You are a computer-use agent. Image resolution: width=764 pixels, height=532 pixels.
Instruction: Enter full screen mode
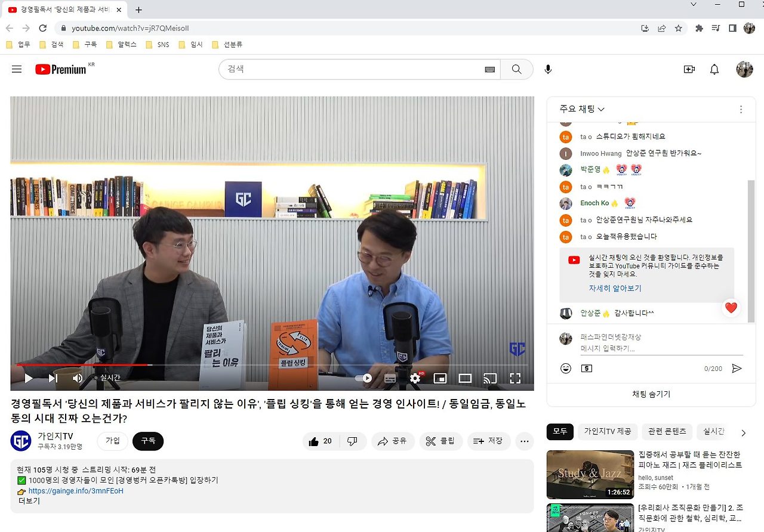[x=515, y=378]
